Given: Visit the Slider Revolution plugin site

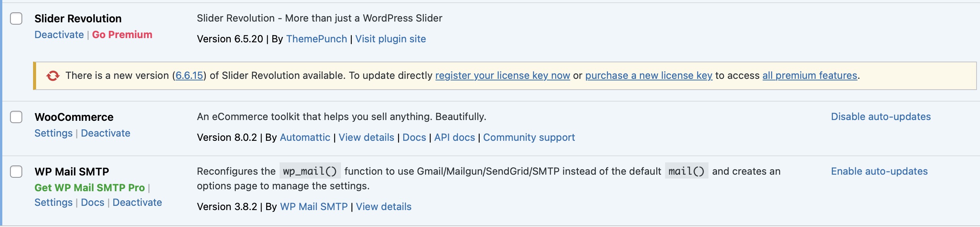Looking at the screenshot, I should click(x=391, y=39).
